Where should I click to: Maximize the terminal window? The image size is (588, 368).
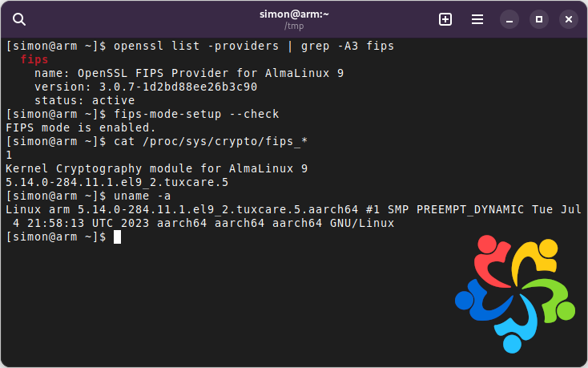[539, 19]
